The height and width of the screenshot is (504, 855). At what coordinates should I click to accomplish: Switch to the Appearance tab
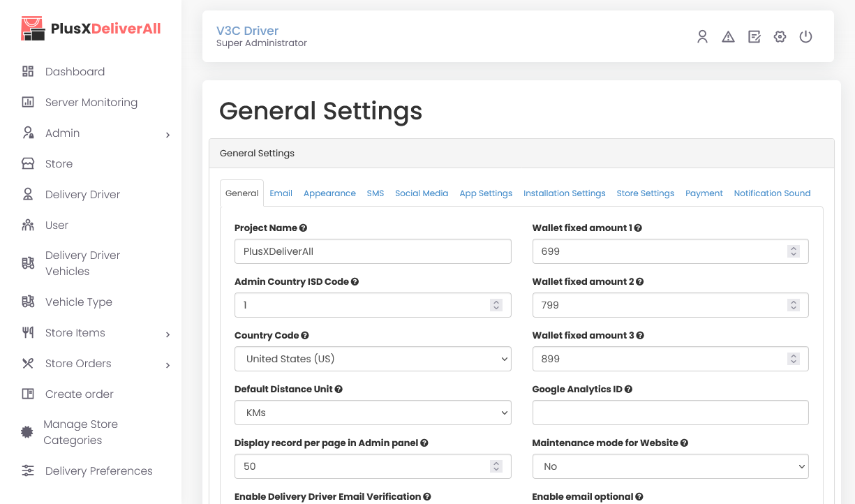(329, 193)
